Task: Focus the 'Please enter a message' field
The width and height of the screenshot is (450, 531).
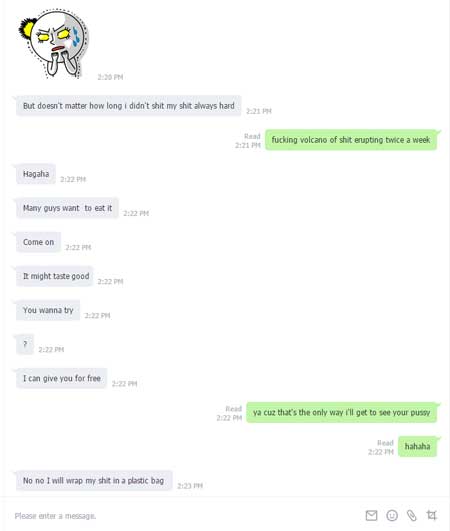Action: pos(183,516)
